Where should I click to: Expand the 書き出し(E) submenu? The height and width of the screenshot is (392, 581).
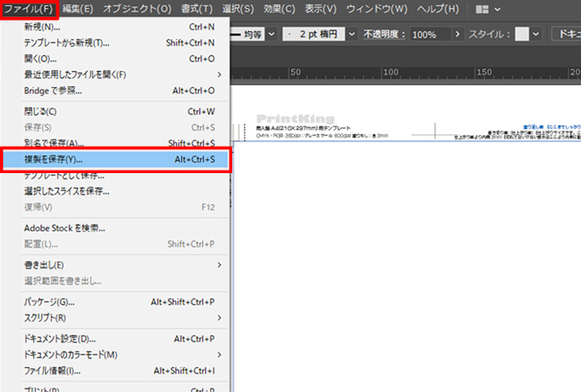point(117,265)
